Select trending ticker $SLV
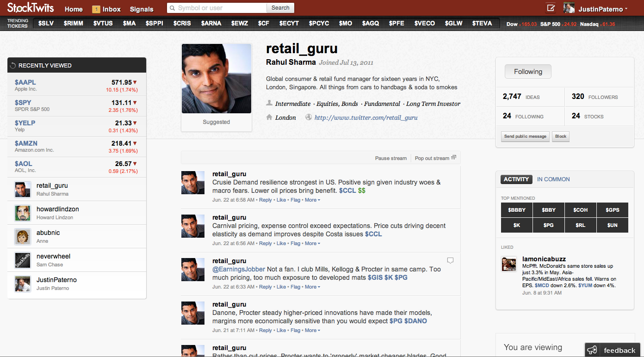This screenshot has width=644, height=357. pyautogui.click(x=46, y=23)
